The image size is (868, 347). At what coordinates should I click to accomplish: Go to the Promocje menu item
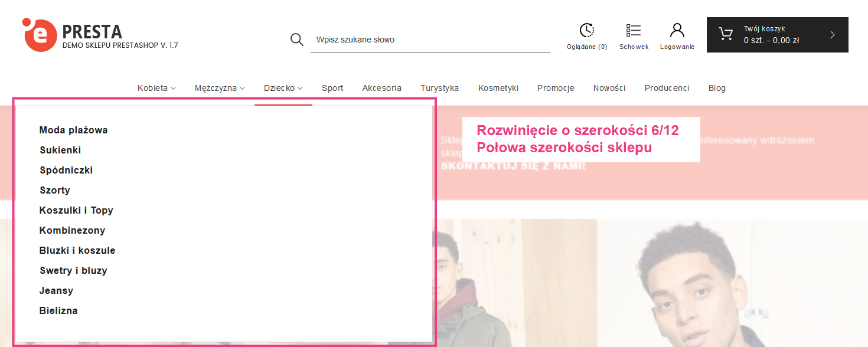click(556, 88)
